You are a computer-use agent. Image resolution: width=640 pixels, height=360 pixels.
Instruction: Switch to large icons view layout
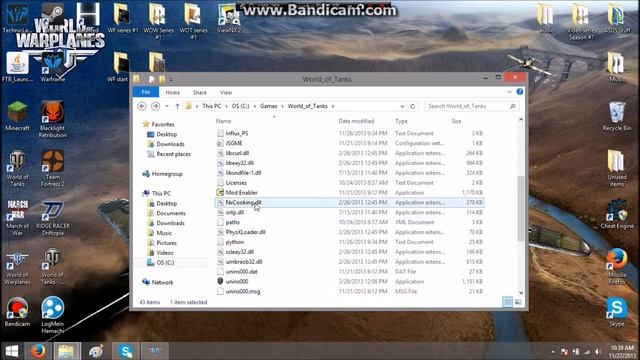[518, 302]
